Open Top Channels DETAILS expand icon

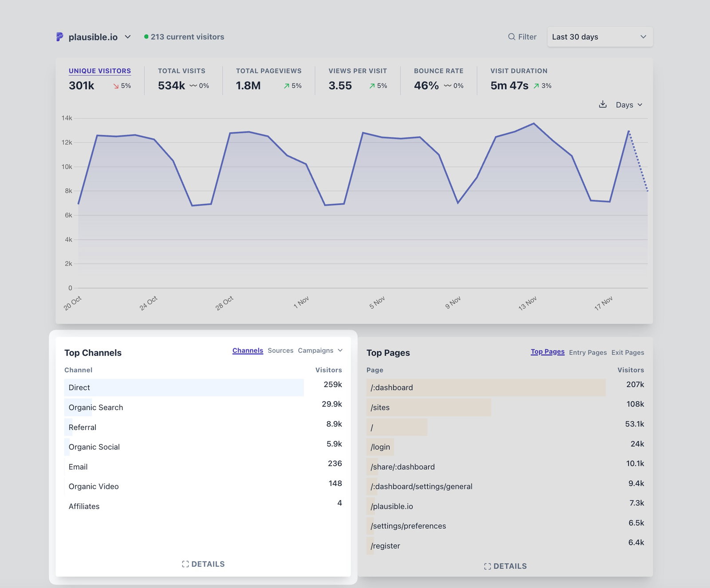pyautogui.click(x=185, y=564)
